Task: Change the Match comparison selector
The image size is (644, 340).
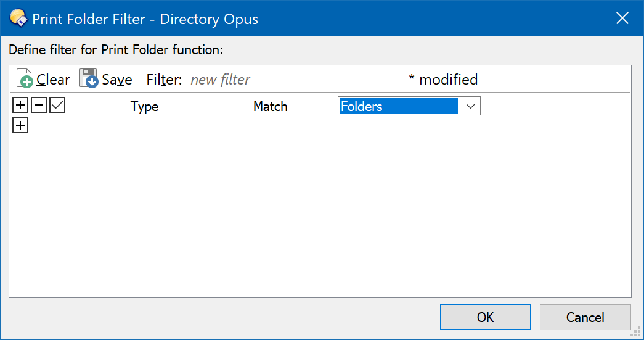Action: click(x=271, y=107)
